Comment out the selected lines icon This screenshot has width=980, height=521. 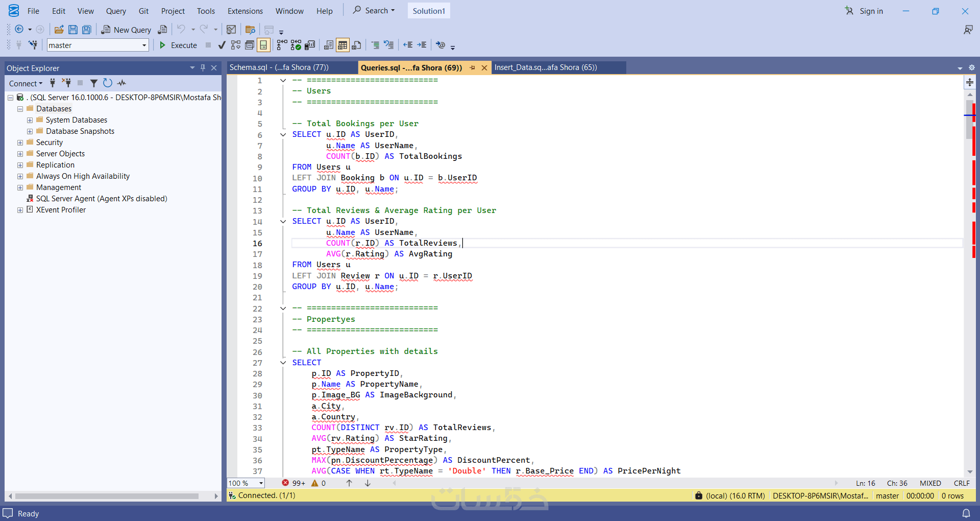[x=375, y=45]
